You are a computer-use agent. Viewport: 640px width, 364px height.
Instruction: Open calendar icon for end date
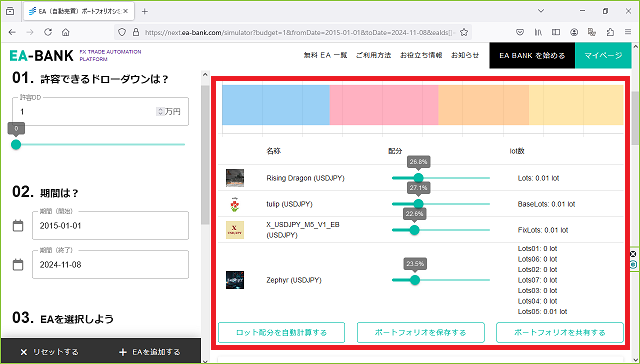click(18, 265)
